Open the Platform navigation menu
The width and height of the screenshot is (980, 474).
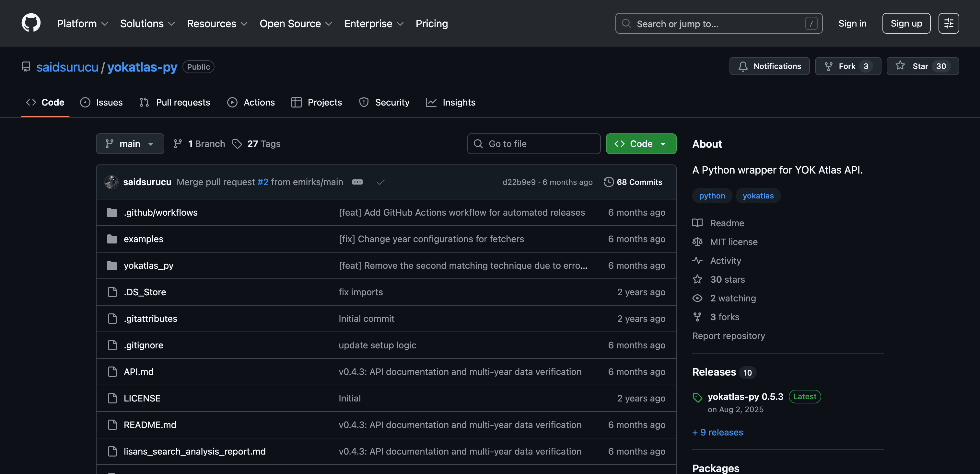tap(82, 24)
